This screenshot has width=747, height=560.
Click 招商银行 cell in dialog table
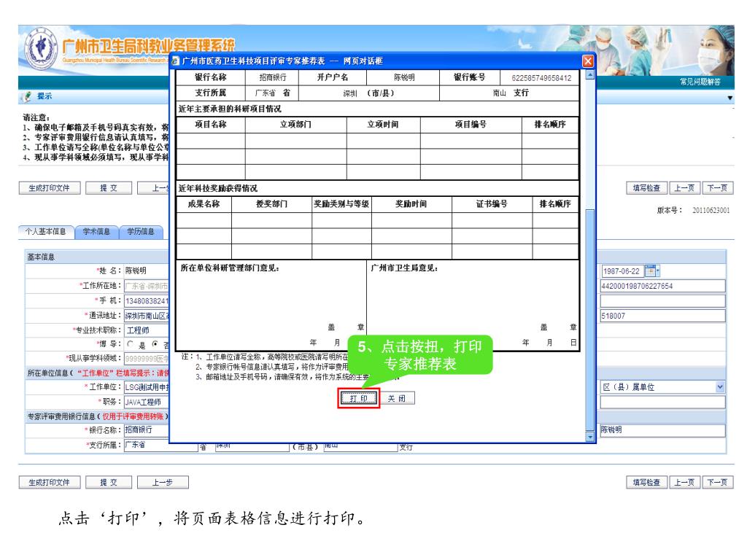click(x=273, y=77)
